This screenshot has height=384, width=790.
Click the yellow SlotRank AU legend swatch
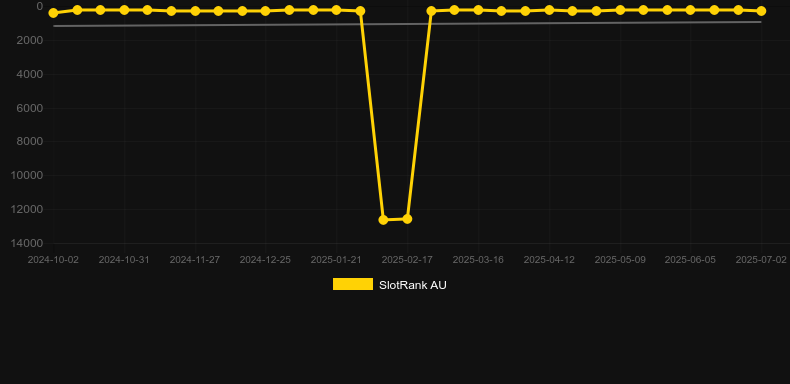click(353, 284)
